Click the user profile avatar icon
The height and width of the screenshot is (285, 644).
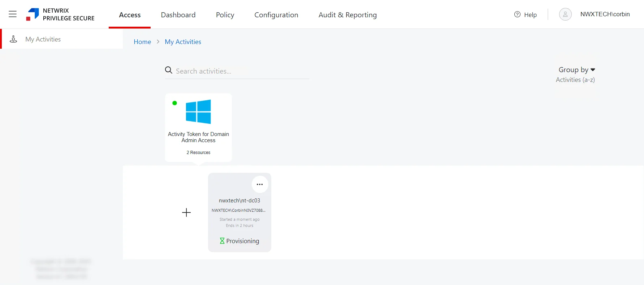coord(565,14)
